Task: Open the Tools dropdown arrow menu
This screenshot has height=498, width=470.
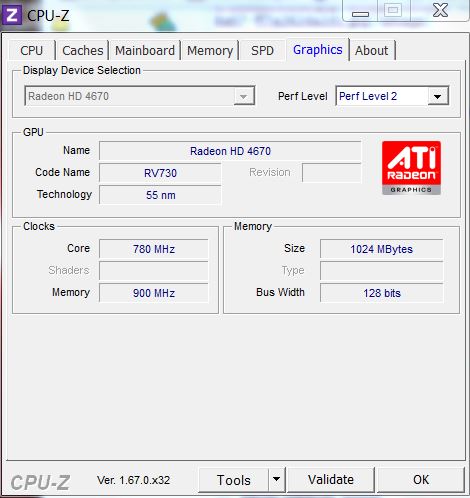Action: (x=276, y=480)
